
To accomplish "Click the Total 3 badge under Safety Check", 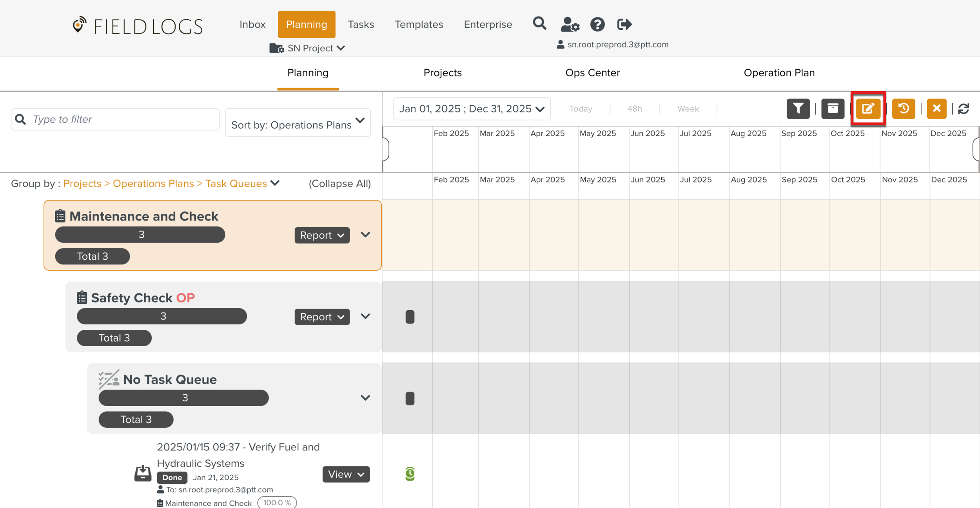I will 114,338.
